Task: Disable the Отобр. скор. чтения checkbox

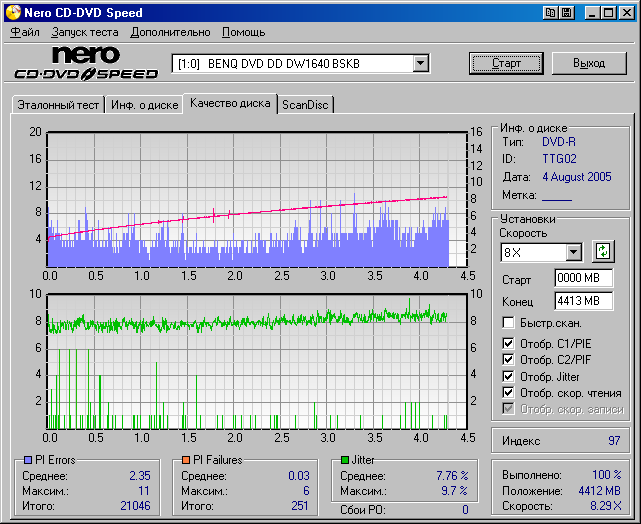Action: coord(509,393)
